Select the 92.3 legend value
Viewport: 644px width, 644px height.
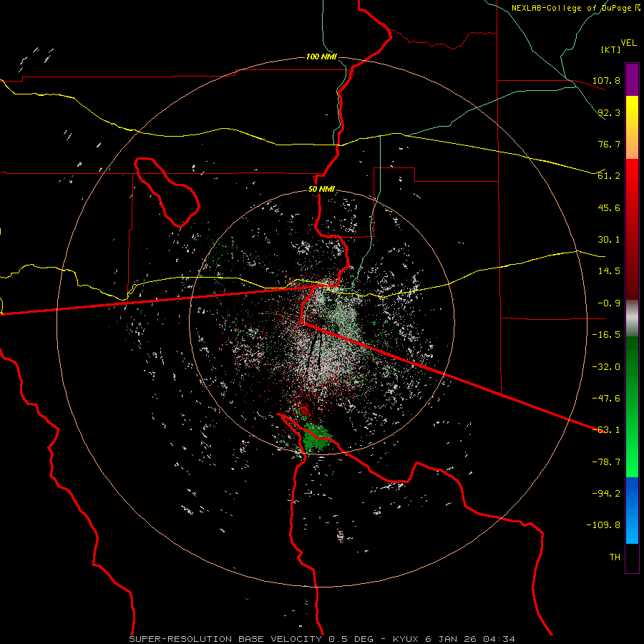pyautogui.click(x=609, y=112)
